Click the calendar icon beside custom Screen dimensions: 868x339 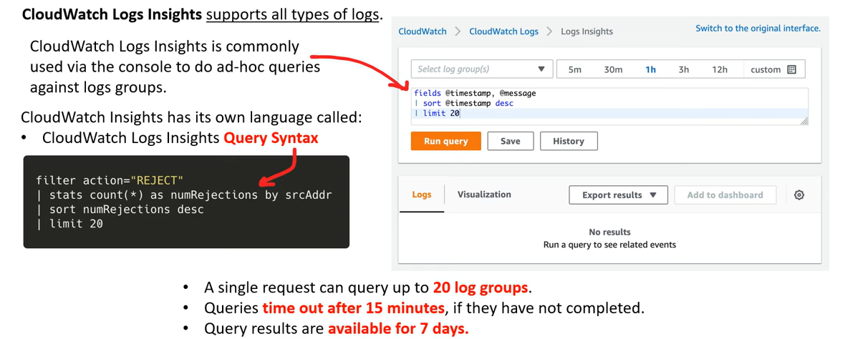pyautogui.click(x=791, y=69)
